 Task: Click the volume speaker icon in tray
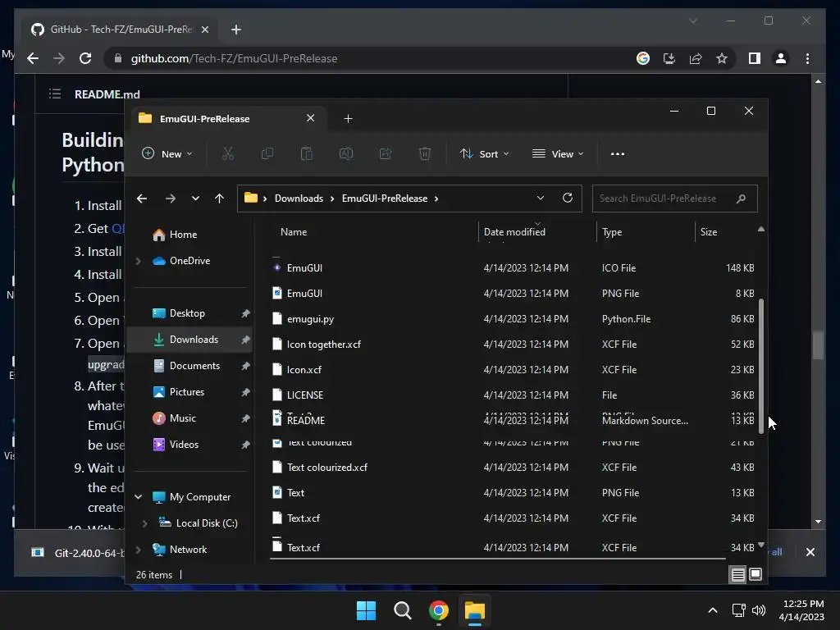(x=759, y=610)
